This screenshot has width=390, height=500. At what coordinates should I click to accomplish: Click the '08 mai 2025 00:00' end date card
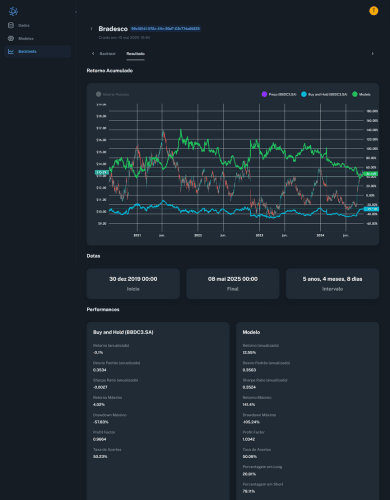click(233, 283)
